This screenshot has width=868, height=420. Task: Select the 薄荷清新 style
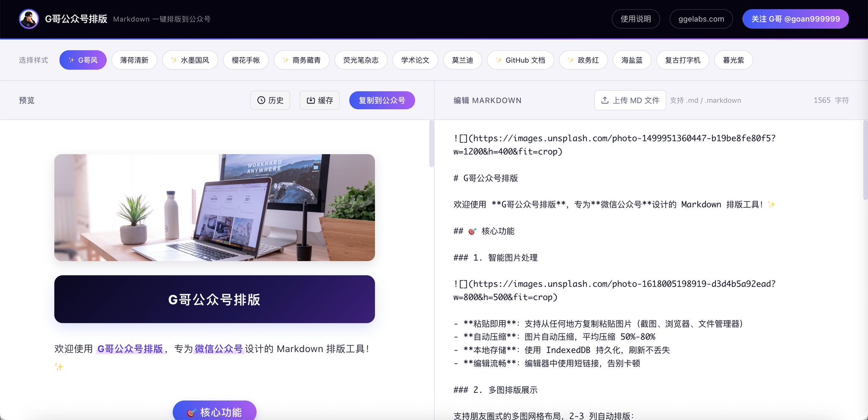point(134,60)
